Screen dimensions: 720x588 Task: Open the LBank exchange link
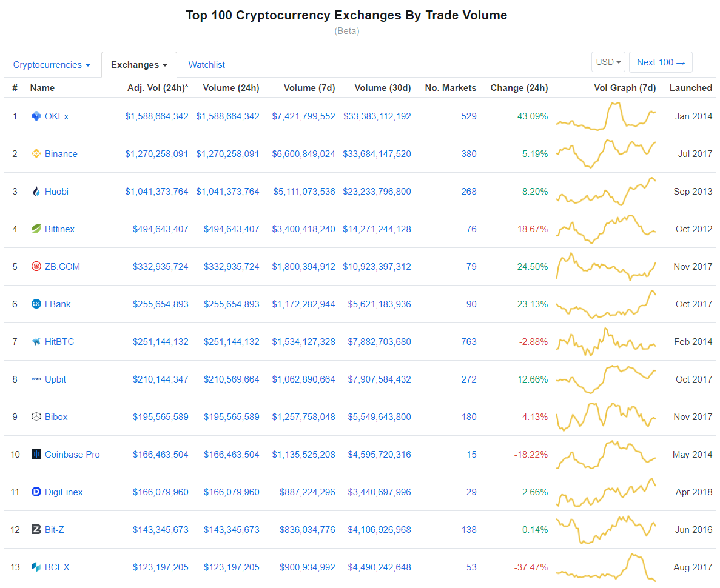58,304
